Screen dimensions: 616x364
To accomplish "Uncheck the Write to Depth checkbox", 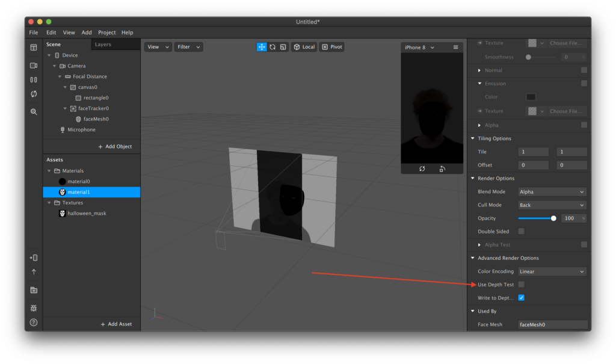I will pyautogui.click(x=522, y=298).
